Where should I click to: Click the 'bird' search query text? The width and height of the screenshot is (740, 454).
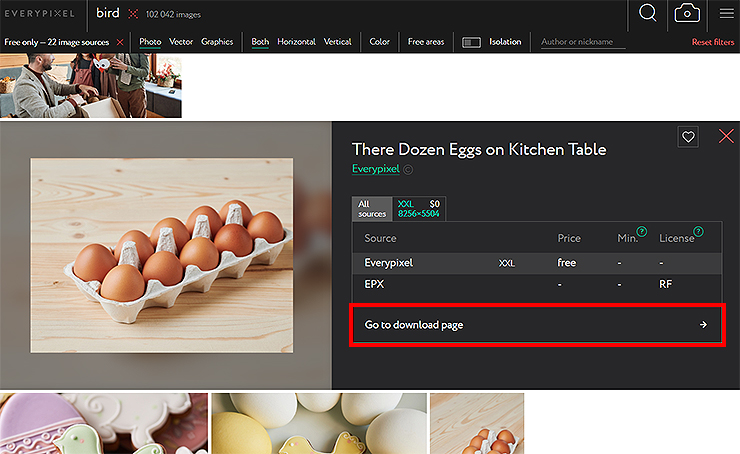tap(108, 13)
